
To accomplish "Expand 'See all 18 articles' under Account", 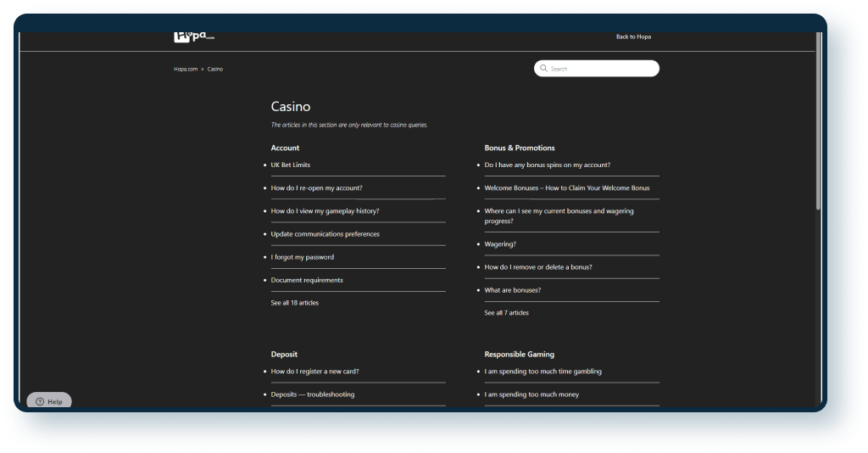I will pyautogui.click(x=294, y=302).
